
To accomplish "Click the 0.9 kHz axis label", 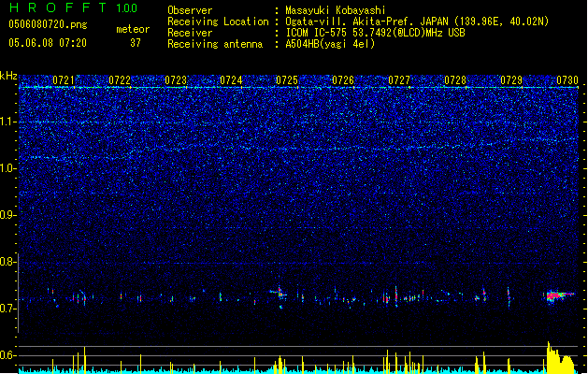I will click(x=7, y=215).
